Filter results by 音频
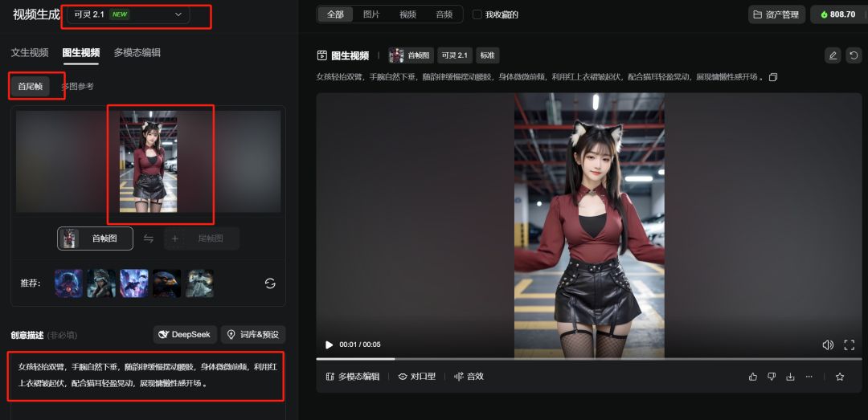The width and height of the screenshot is (868, 420). pyautogui.click(x=444, y=14)
